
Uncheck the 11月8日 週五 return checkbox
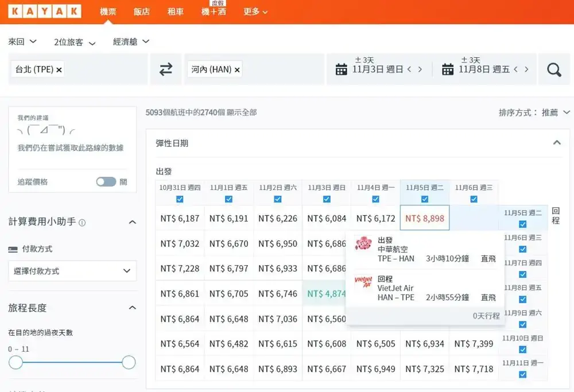pyautogui.click(x=522, y=299)
